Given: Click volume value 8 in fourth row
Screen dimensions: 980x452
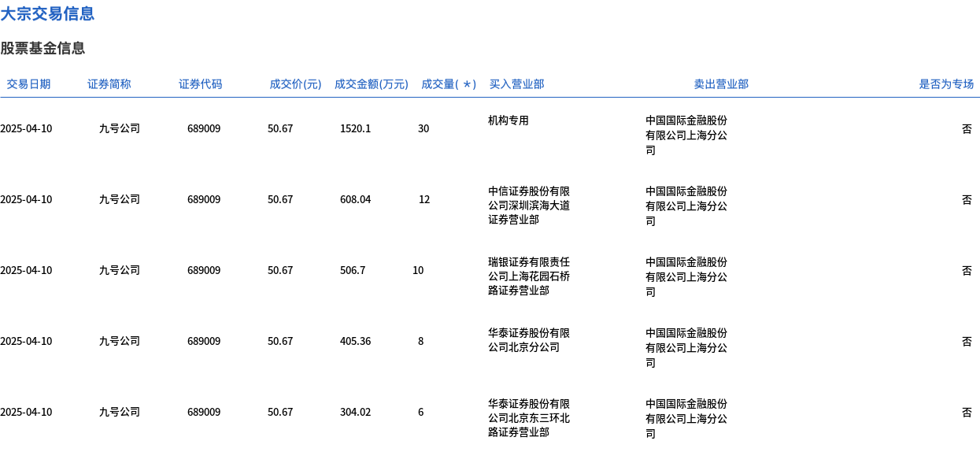Looking at the screenshot, I should (x=420, y=341).
